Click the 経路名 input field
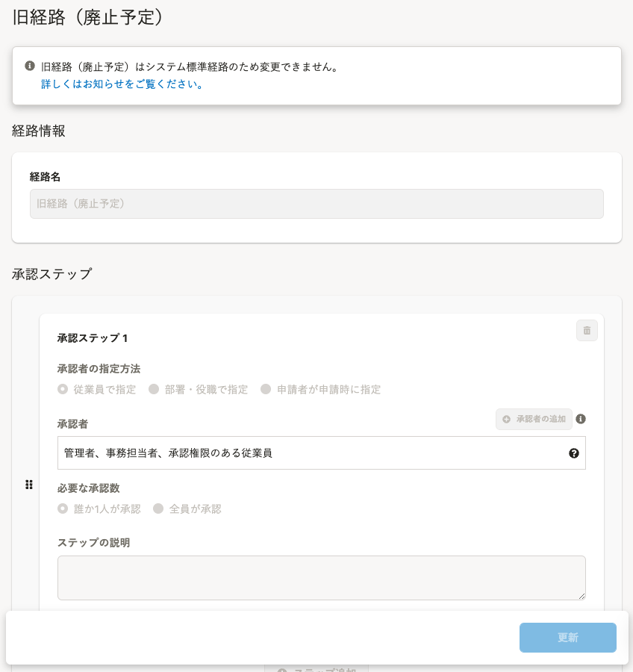Viewport: 633px width, 672px height. (x=316, y=204)
